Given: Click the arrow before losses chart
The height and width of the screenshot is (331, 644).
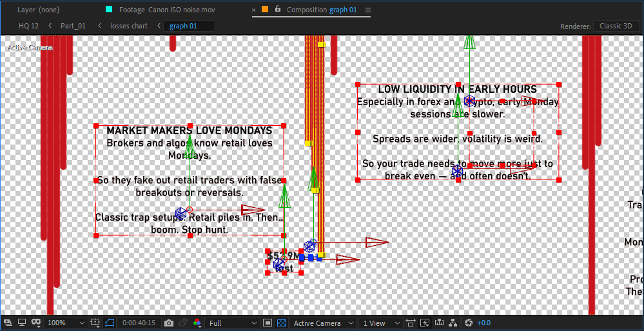Looking at the screenshot, I should pyautogui.click(x=99, y=26).
